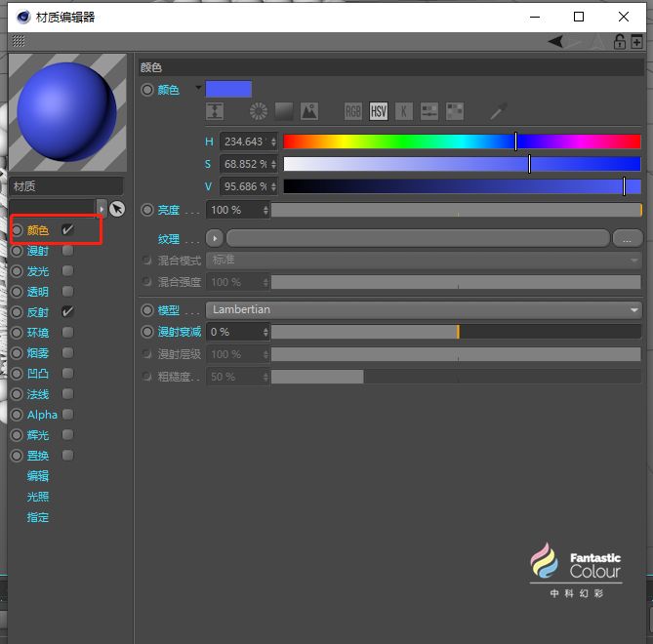
Task: Enable the 透明 channel checkbox
Action: pyautogui.click(x=68, y=291)
